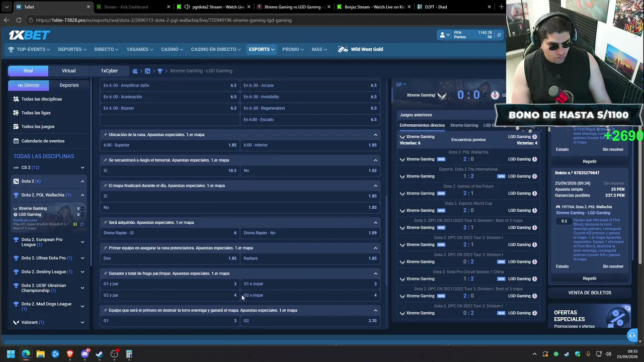Open the user account dropdown

pyautogui.click(x=445, y=35)
